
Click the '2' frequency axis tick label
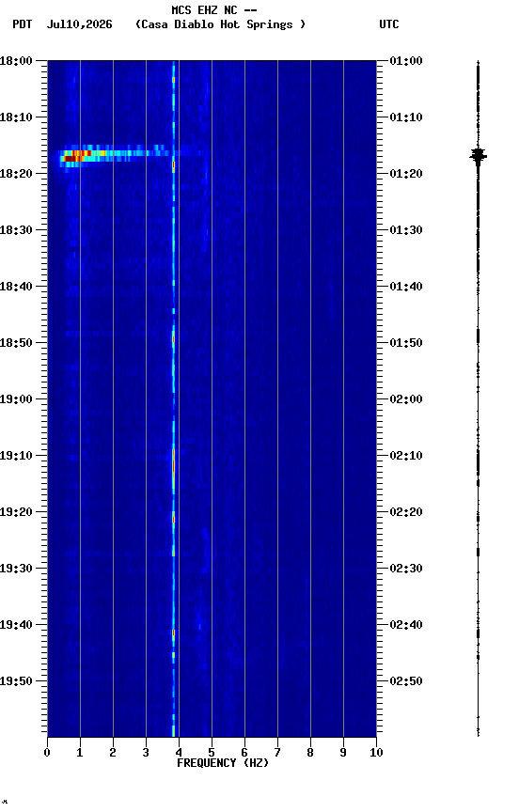pyautogui.click(x=113, y=753)
